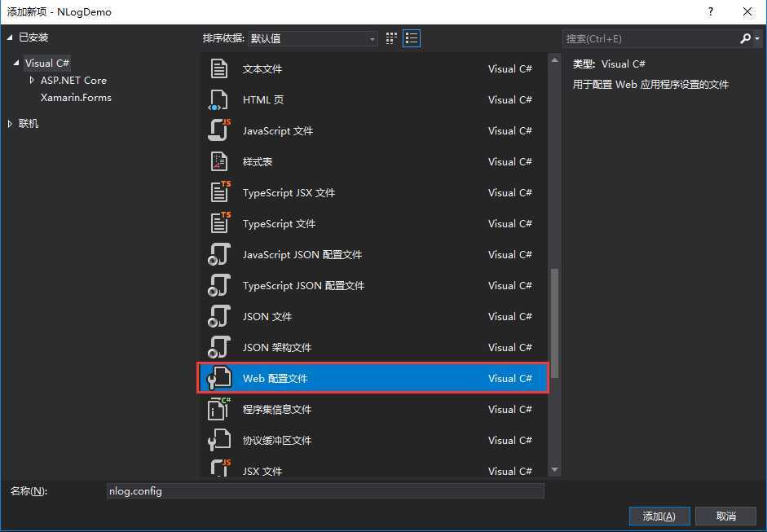The width and height of the screenshot is (767, 532).
Task: Select Xamarin.Forms category
Action: 76,97
